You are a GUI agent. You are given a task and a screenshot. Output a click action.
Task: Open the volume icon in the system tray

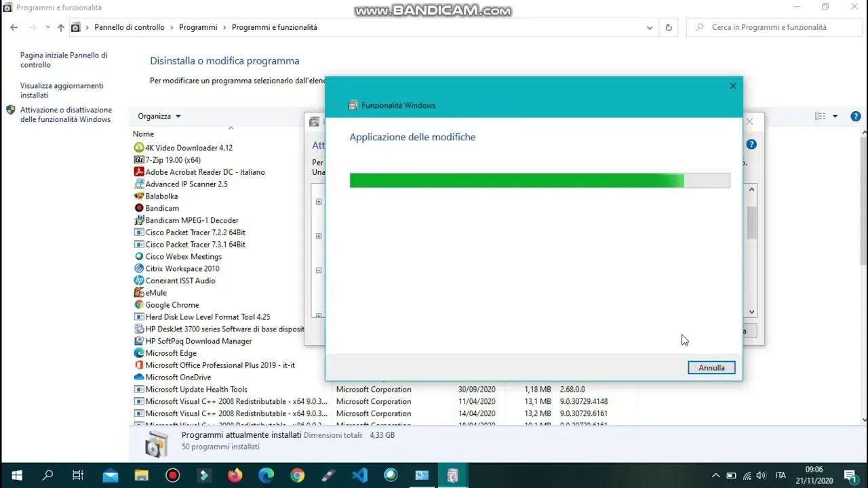(761, 475)
